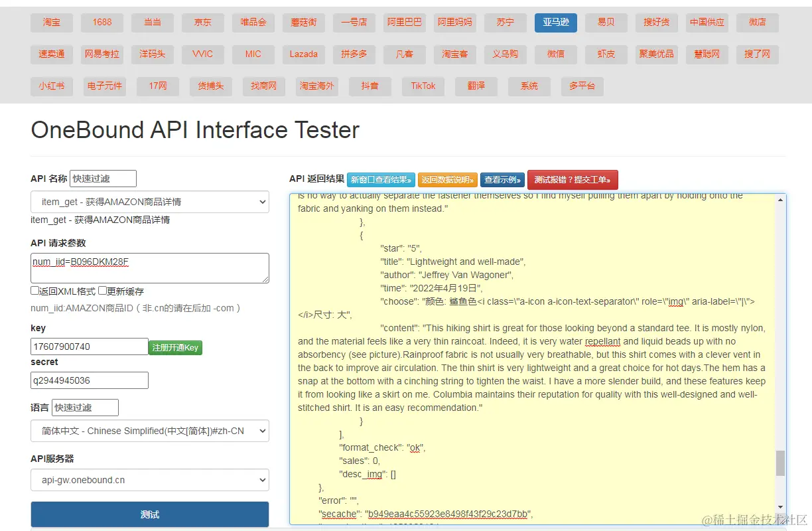Focus the num_iid request parameters textarea
This screenshot has height=531, width=812.
(x=150, y=268)
